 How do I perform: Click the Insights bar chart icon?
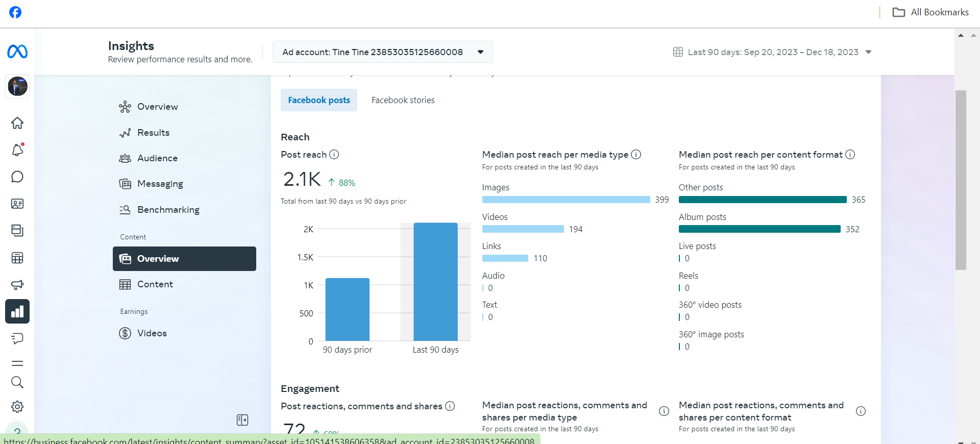click(17, 311)
